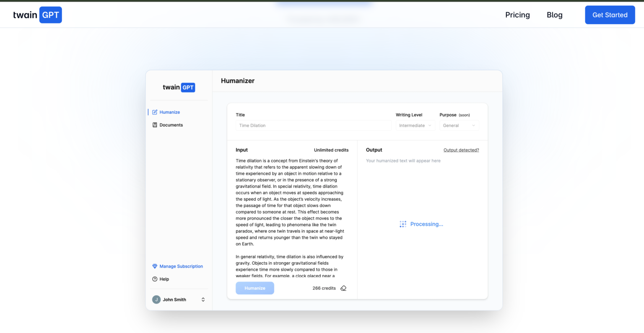Viewport: 644px width, 333px height.
Task: Click inside the Time Dilation title field
Action: tap(313, 125)
